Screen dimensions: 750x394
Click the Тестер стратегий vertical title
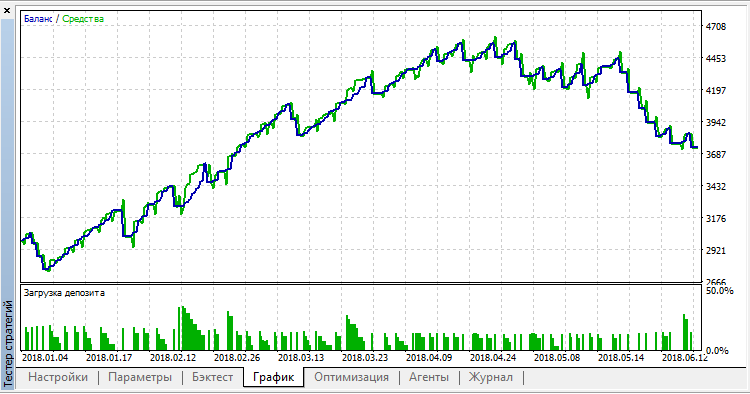tap(8, 344)
